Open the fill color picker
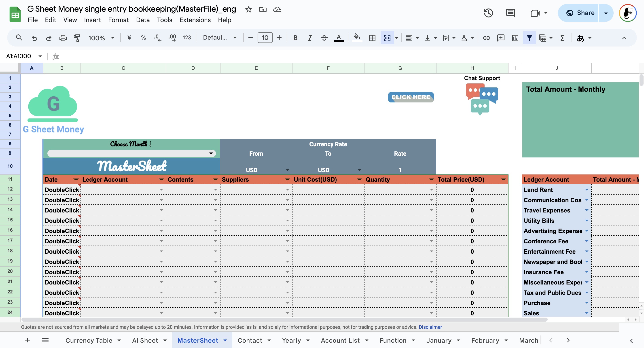The image size is (644, 348). (x=357, y=38)
